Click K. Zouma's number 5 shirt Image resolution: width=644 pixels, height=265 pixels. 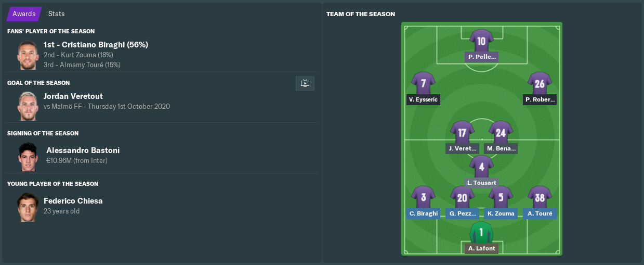[x=501, y=197]
